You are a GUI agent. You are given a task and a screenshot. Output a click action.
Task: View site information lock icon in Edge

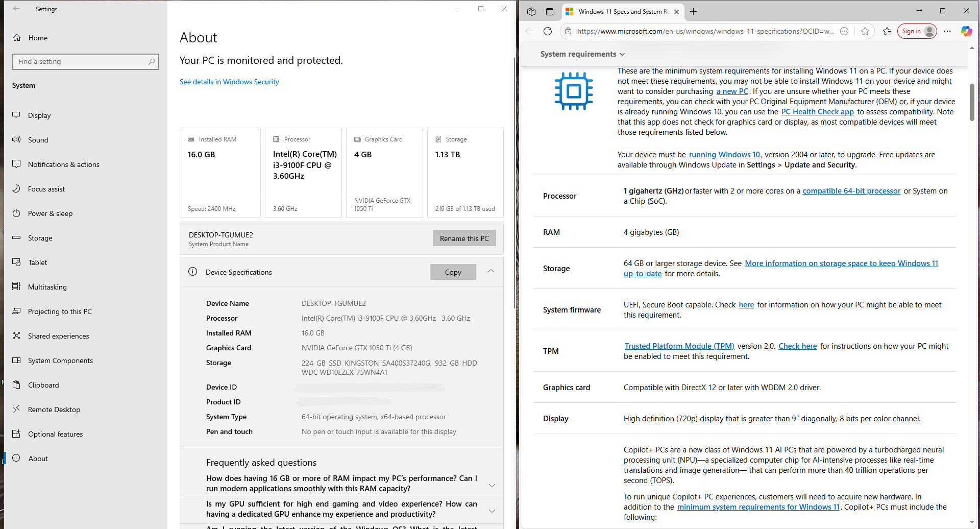tap(568, 31)
